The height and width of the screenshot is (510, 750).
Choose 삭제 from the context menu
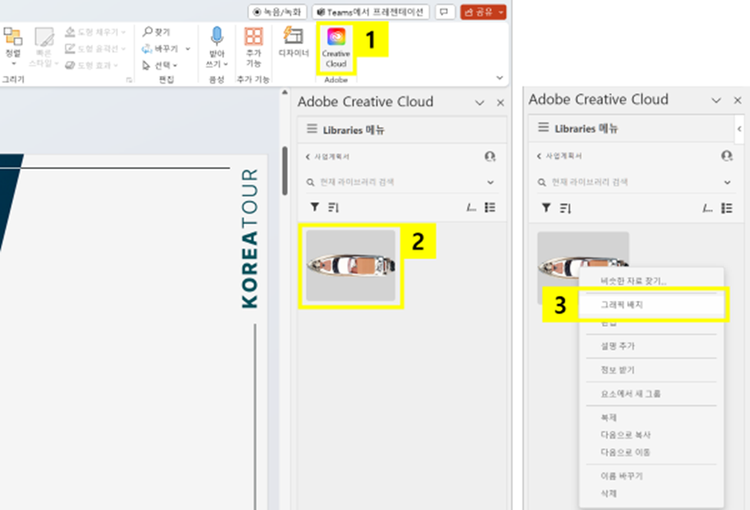click(651, 493)
